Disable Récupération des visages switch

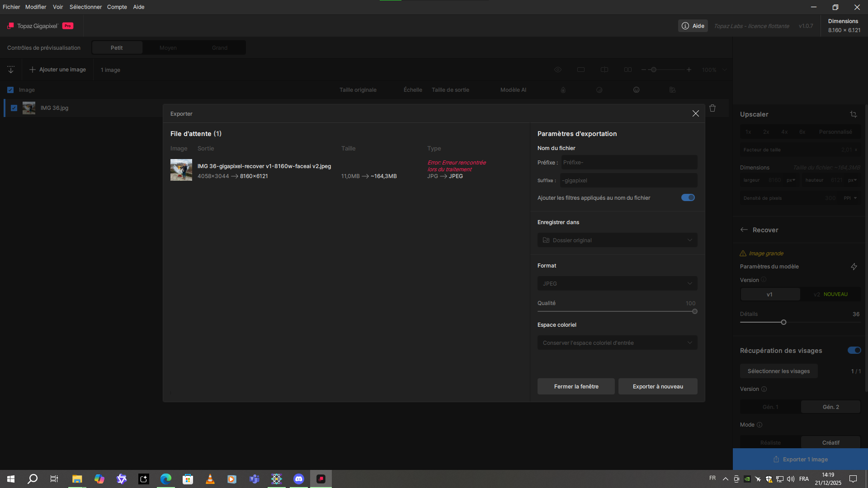click(854, 350)
